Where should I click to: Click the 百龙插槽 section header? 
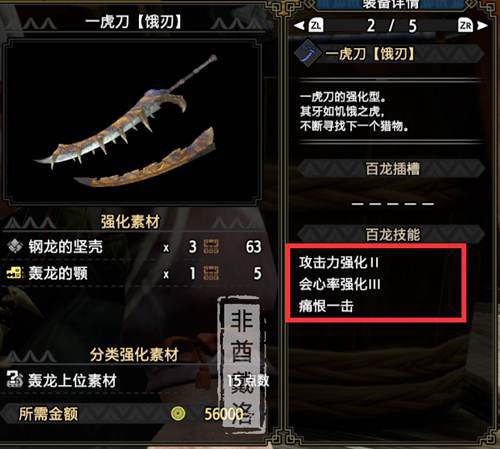[x=392, y=169]
